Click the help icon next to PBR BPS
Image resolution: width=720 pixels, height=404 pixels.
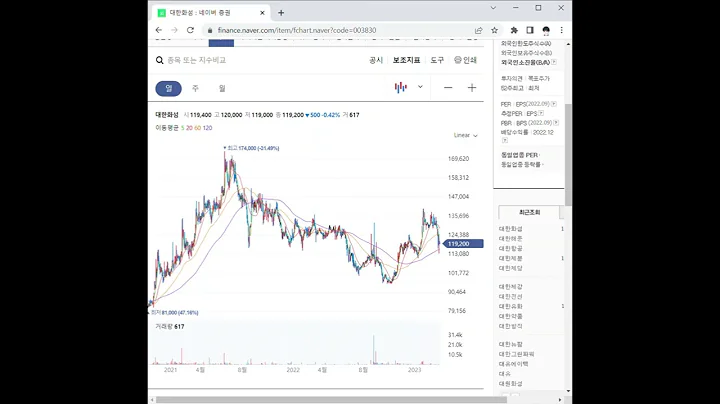[556, 123]
